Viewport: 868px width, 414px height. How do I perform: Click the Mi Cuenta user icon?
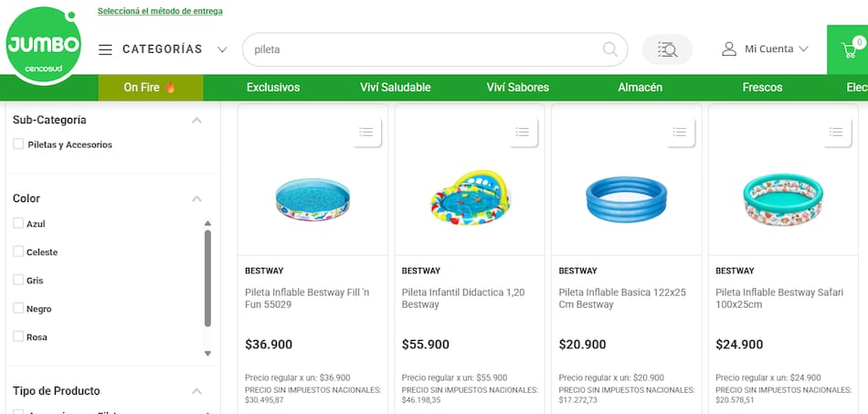pyautogui.click(x=729, y=49)
